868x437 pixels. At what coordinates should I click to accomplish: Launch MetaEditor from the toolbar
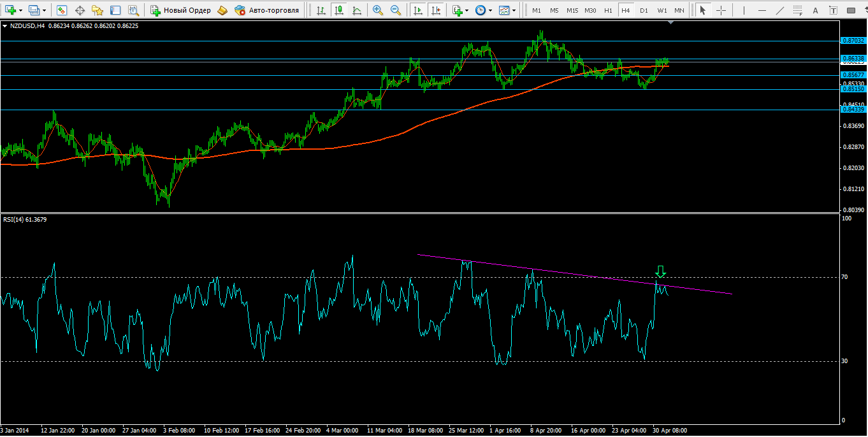tap(222, 10)
